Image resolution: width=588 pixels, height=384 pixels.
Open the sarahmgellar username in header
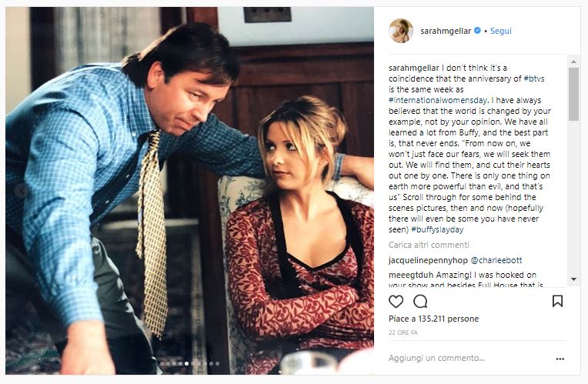445,31
